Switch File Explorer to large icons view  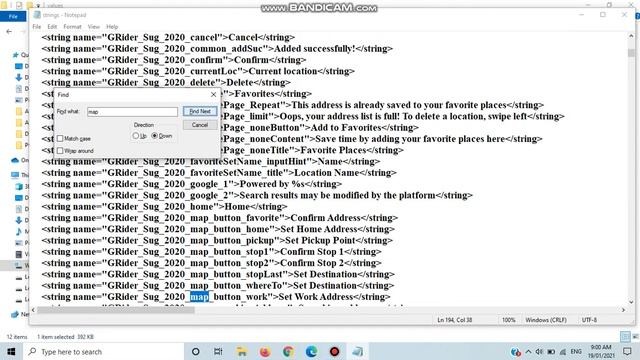[635, 337]
